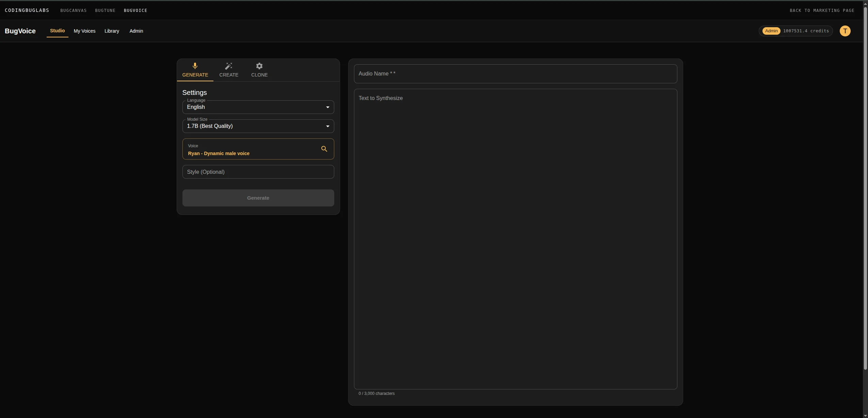Click the Style (Optional) field
Viewport: 868px width, 418px height.
pyautogui.click(x=258, y=172)
